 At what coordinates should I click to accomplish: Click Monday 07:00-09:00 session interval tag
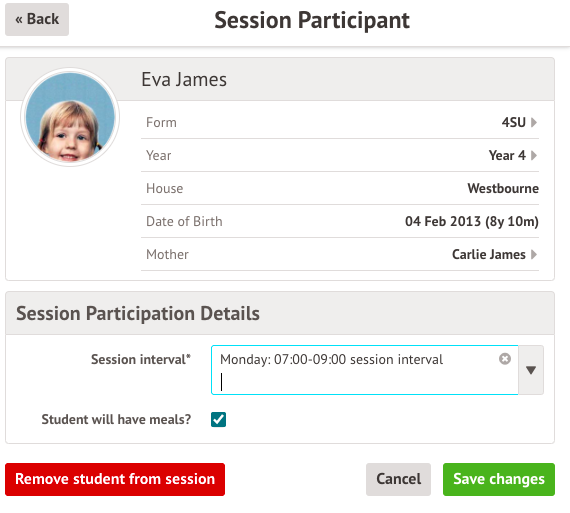coord(332,359)
